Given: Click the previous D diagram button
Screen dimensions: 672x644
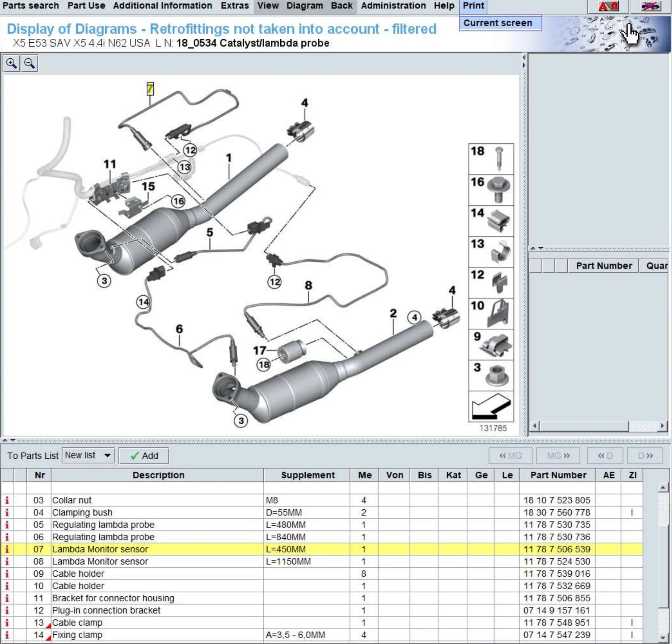Looking at the screenshot, I should point(605,455).
